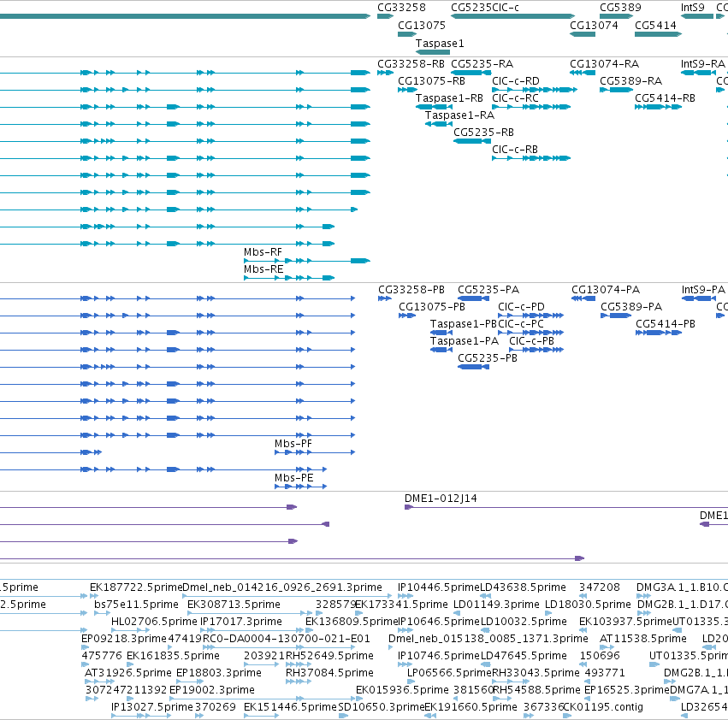Screen dimensions: 728x720
Task: Select EST label LD01149.3prime
Action: 496,605
